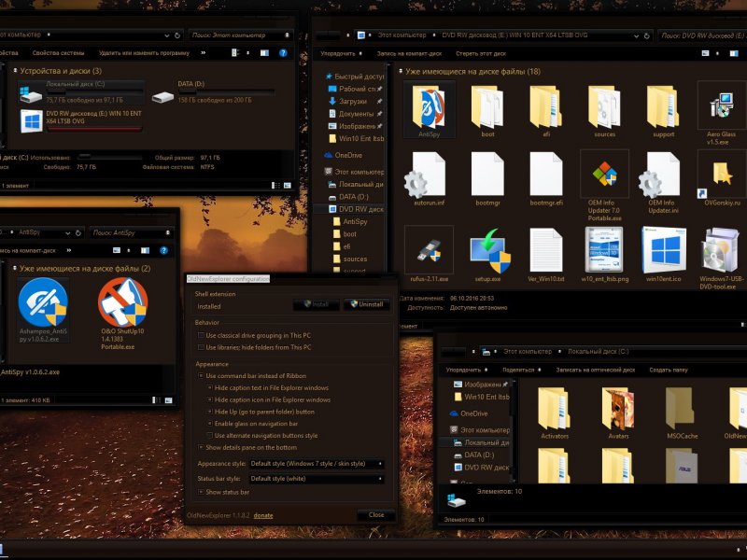Expand address history dropdown in Этот компьютер window
Viewport: 747px width, 560px height.
coord(167,35)
